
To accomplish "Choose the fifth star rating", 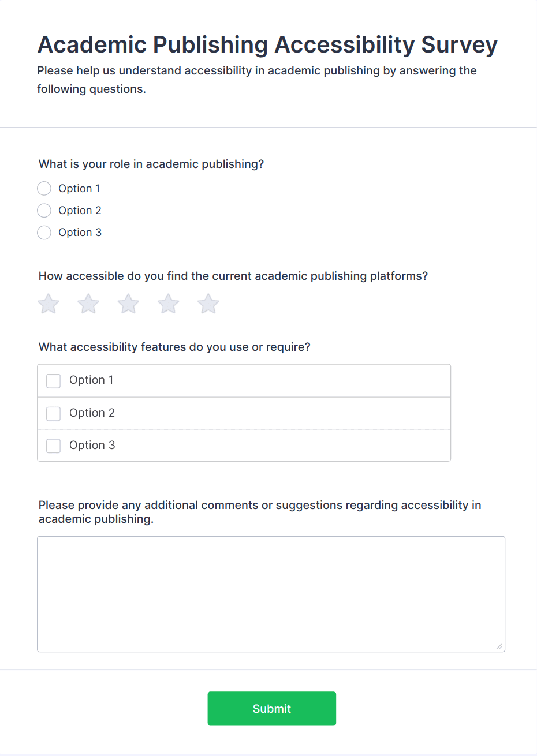I will coord(208,304).
